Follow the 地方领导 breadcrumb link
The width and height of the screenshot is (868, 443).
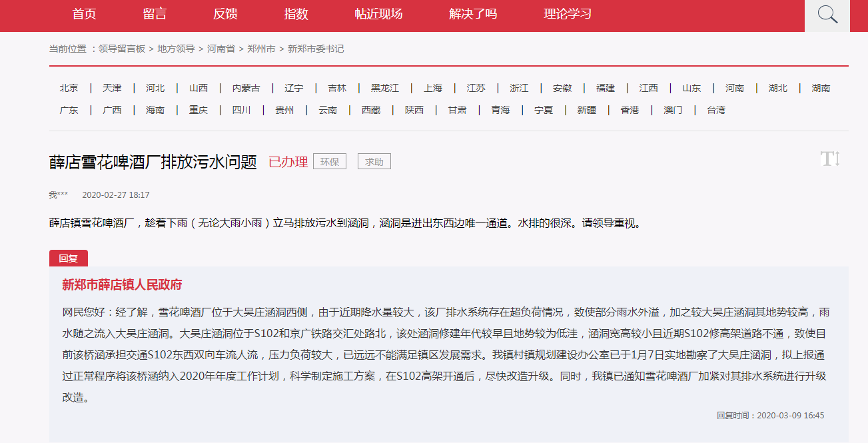pos(176,49)
